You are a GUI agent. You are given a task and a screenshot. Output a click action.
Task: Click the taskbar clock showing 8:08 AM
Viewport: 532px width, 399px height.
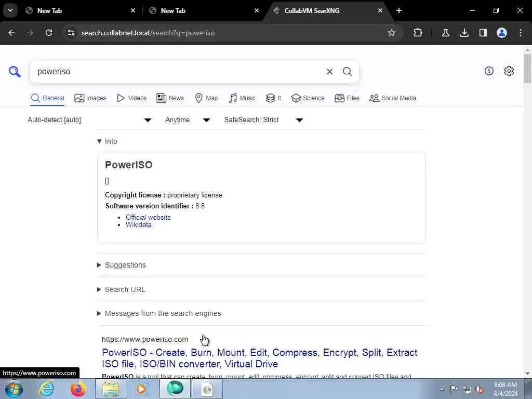(x=505, y=389)
